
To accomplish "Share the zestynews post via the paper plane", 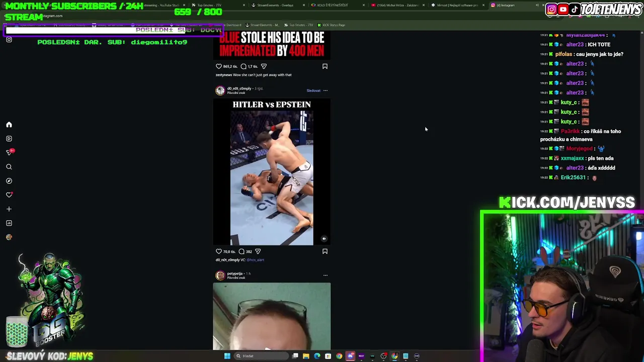I will click(x=264, y=66).
